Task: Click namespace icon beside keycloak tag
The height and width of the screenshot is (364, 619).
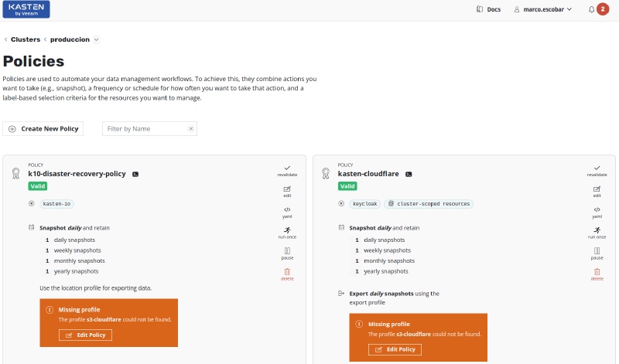Action: pyautogui.click(x=341, y=204)
